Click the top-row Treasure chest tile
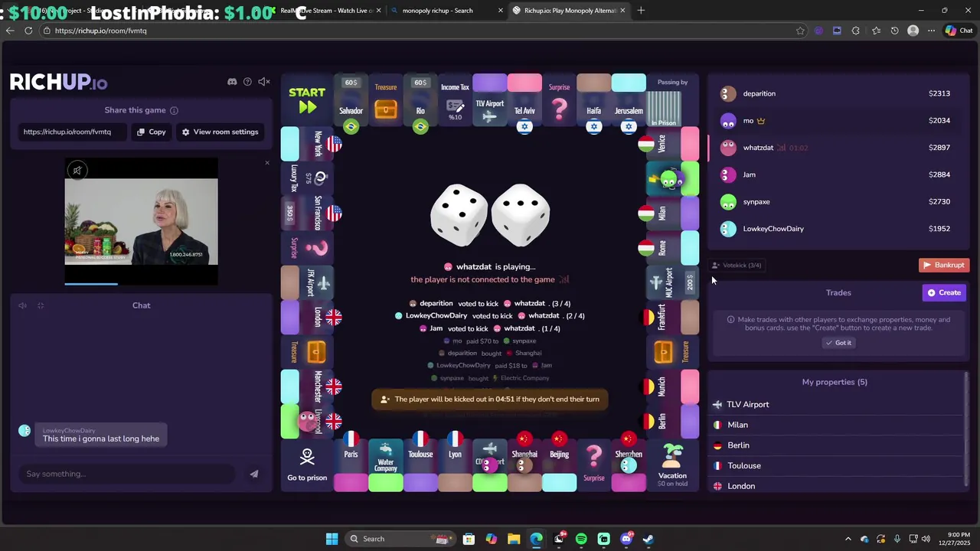980x551 pixels. [x=386, y=100]
